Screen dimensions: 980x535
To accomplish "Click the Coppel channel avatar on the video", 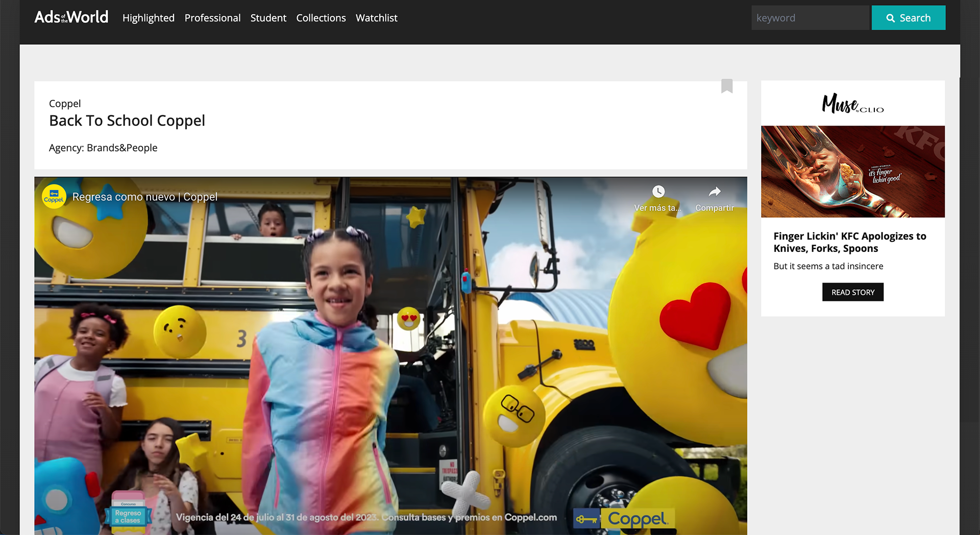I will pyautogui.click(x=54, y=197).
